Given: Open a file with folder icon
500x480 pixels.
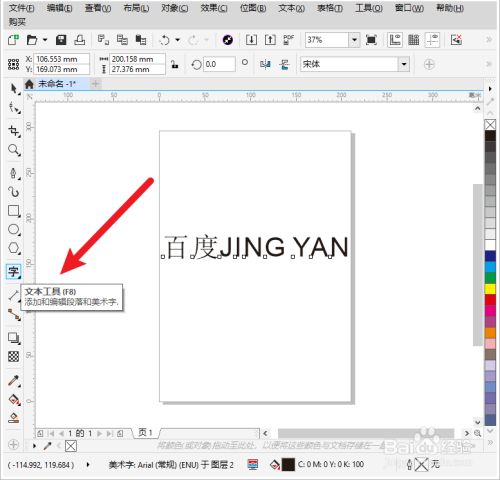Looking at the screenshot, I should pos(32,40).
